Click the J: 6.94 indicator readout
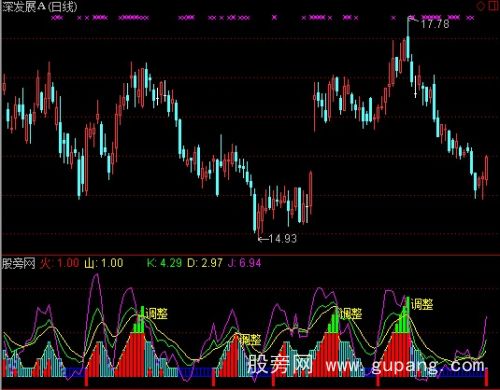Screen dimensions: 500x390 click(244, 263)
